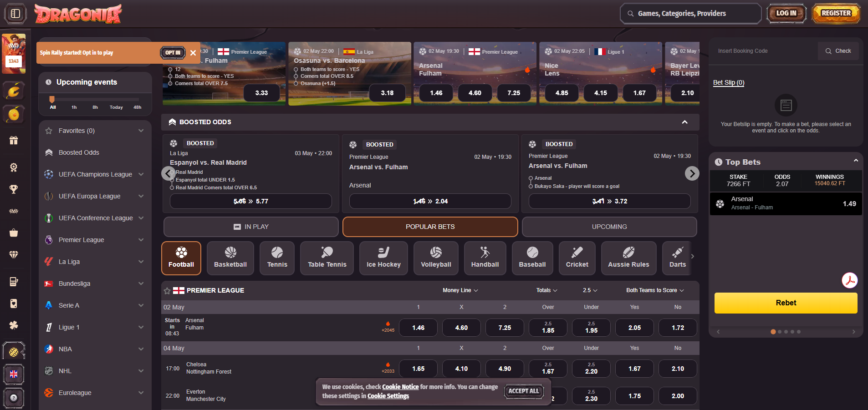The image size is (868, 410).
Task: Select the Cricket sport icon
Action: coord(577,258)
